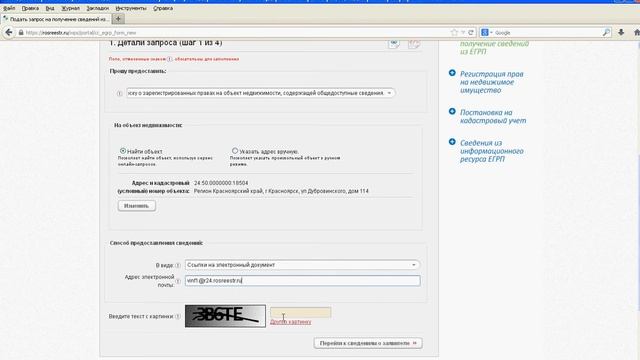The height and width of the screenshot is (360, 640).
Task: Click the plus icon beside Сведения из информационного ресурса
Action: point(452,142)
